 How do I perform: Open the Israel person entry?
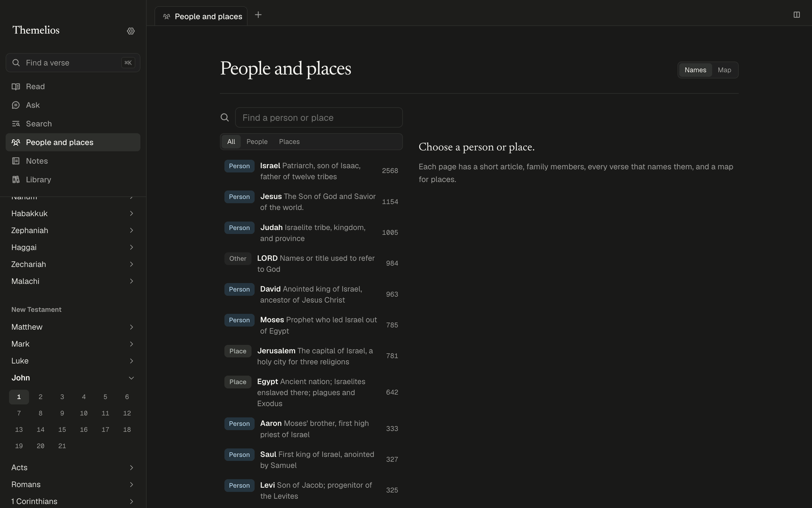(x=311, y=171)
